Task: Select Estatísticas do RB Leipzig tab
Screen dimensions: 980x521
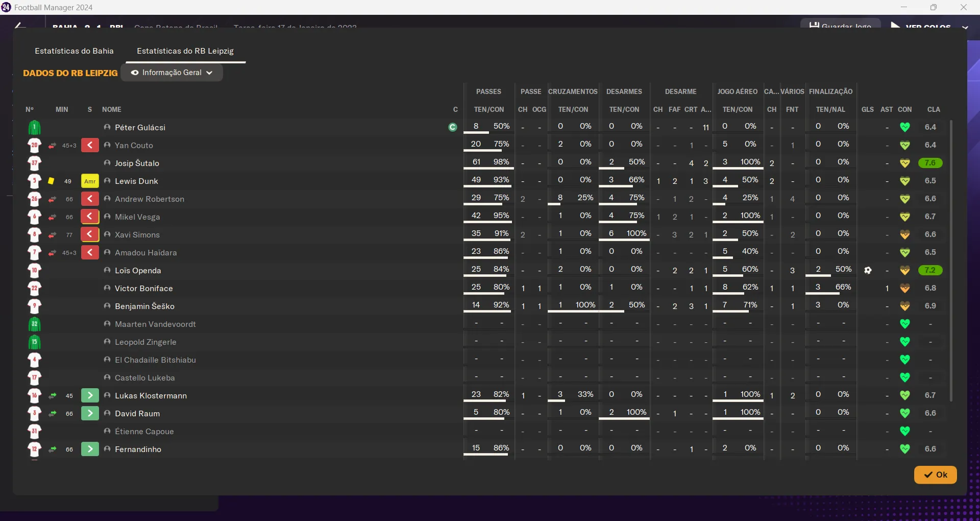Action: tap(185, 51)
